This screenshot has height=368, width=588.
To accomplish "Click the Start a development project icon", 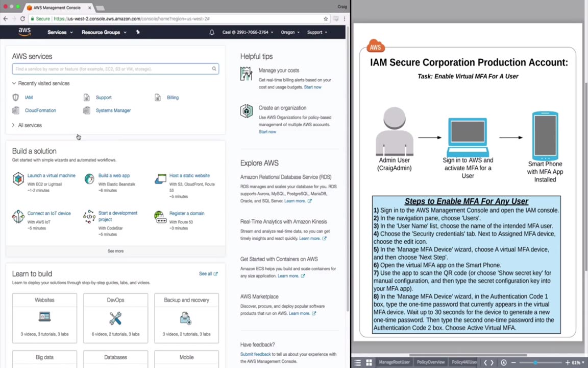I will (89, 217).
